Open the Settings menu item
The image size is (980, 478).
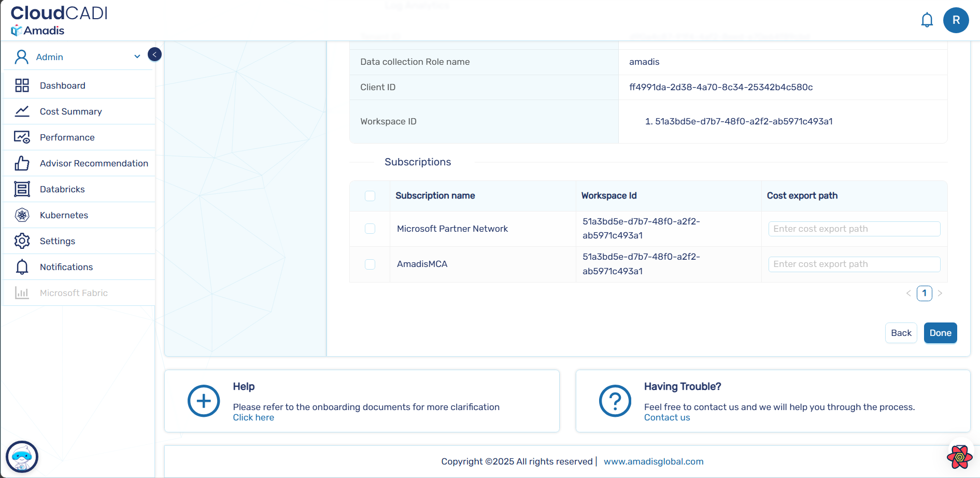[57, 241]
